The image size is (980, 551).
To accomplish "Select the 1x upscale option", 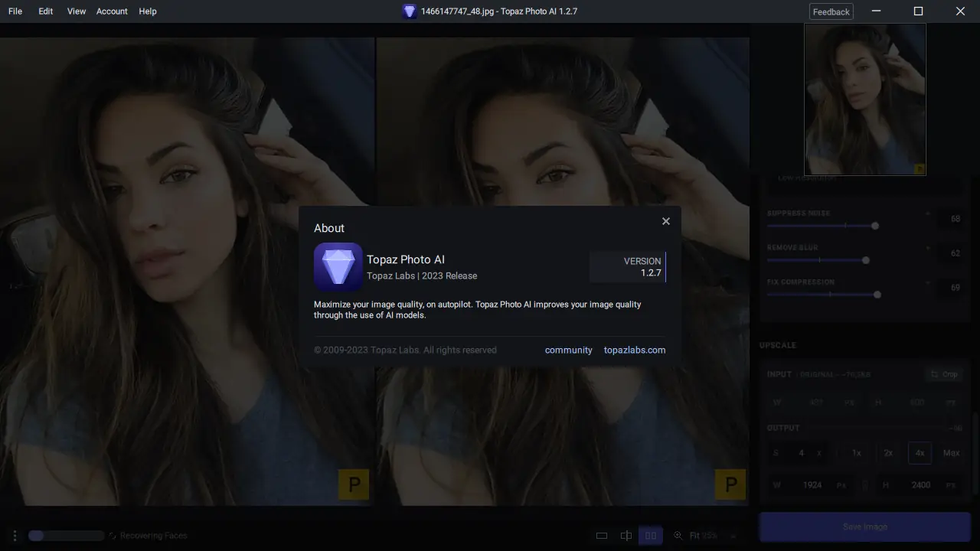I will click(x=857, y=453).
